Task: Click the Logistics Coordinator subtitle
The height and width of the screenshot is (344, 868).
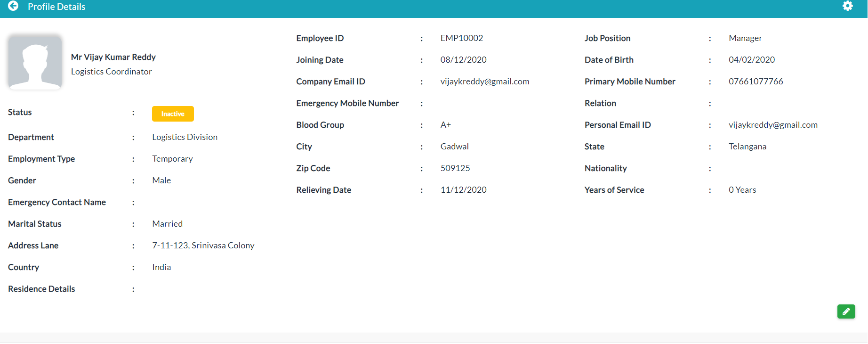Action: pyautogui.click(x=112, y=72)
